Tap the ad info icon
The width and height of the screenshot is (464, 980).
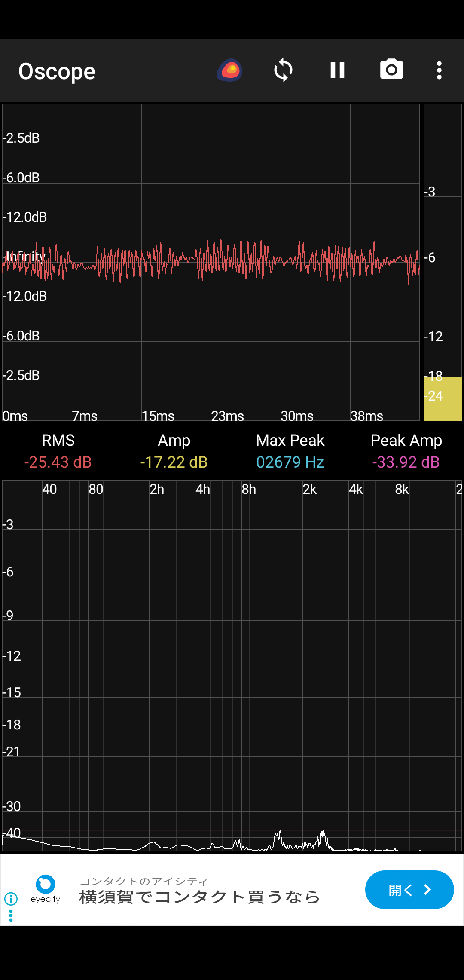(x=11, y=899)
